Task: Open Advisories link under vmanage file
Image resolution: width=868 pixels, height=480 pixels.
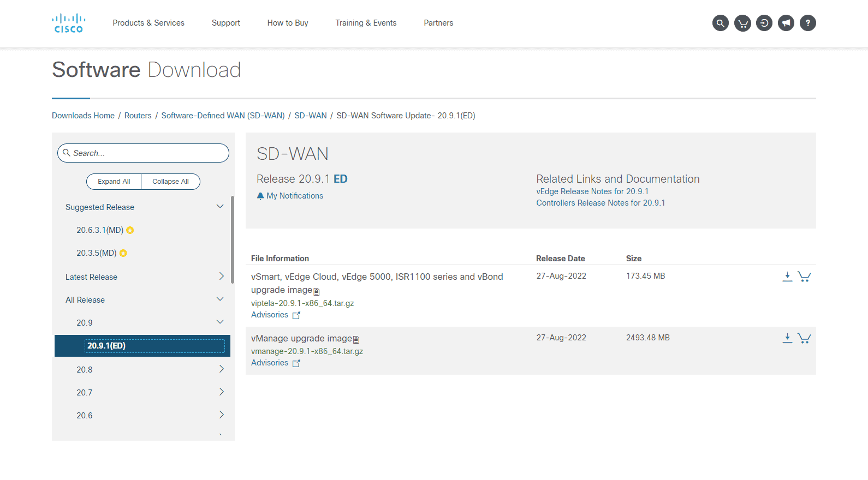Action: pos(270,363)
